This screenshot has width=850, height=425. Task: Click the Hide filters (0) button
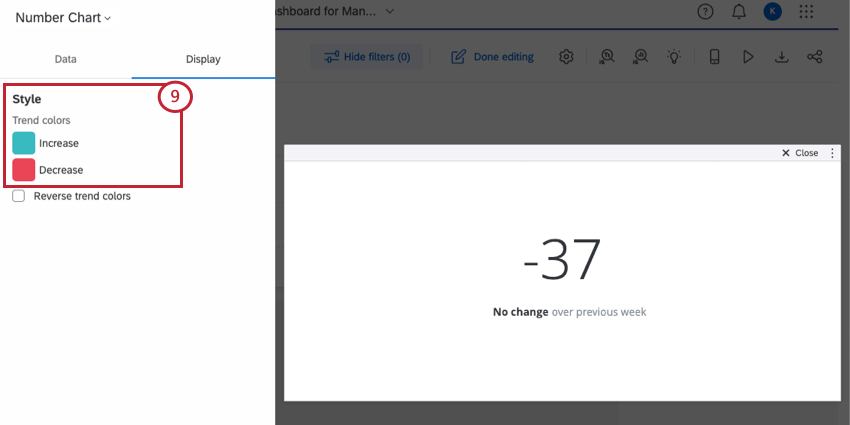pyautogui.click(x=366, y=56)
